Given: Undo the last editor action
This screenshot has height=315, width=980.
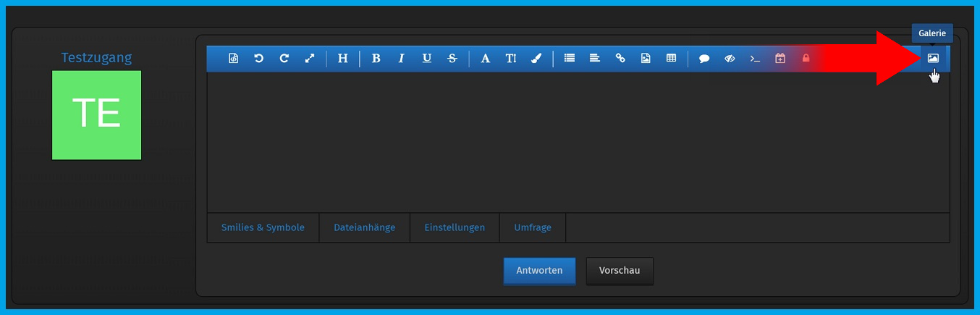Looking at the screenshot, I should pos(258,59).
